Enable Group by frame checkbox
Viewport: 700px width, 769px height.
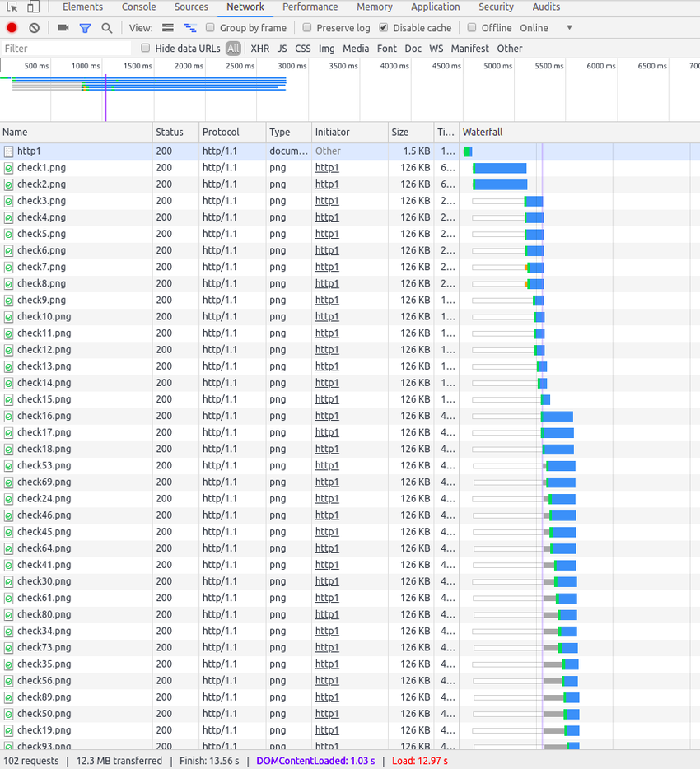210,27
